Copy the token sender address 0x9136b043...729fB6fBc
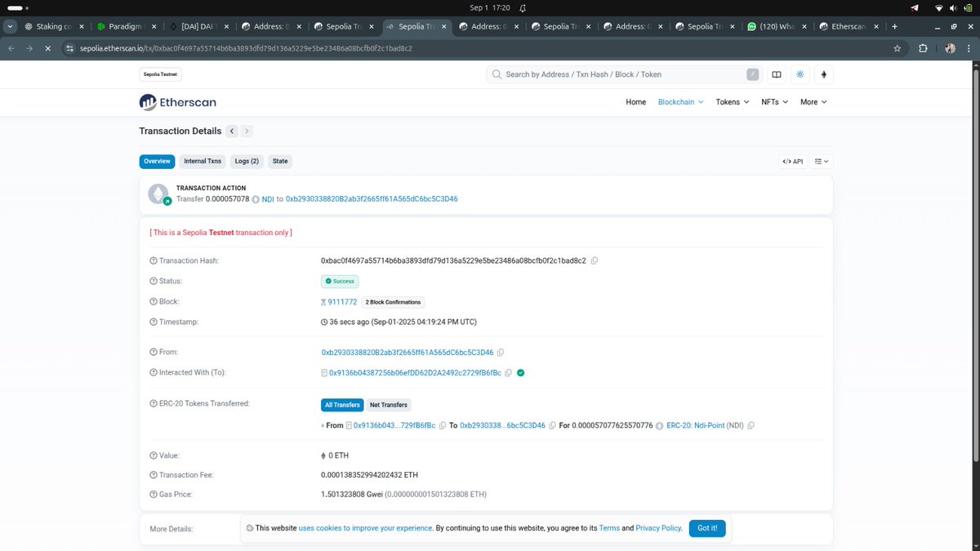The width and height of the screenshot is (980, 551). click(443, 425)
